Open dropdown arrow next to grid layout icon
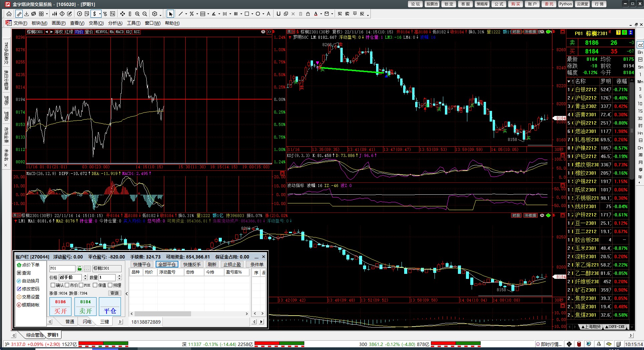Image resolution: width=644 pixels, height=350 pixels. pos(47,14)
